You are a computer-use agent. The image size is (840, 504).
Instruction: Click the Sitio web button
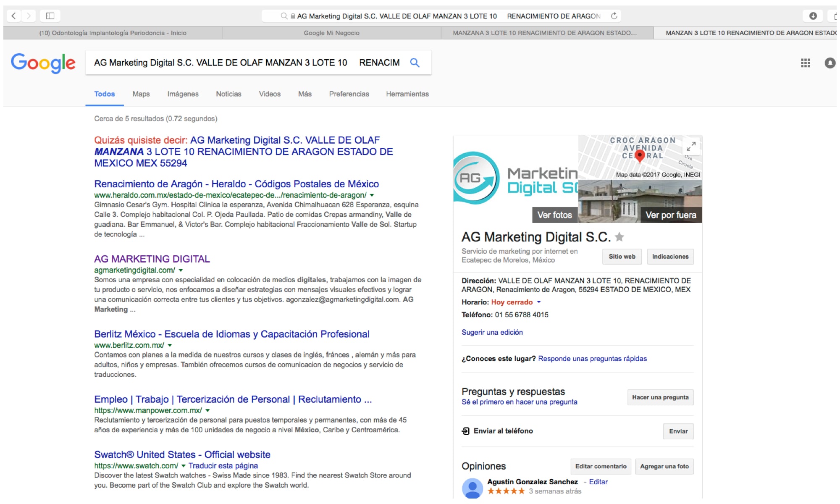(622, 257)
